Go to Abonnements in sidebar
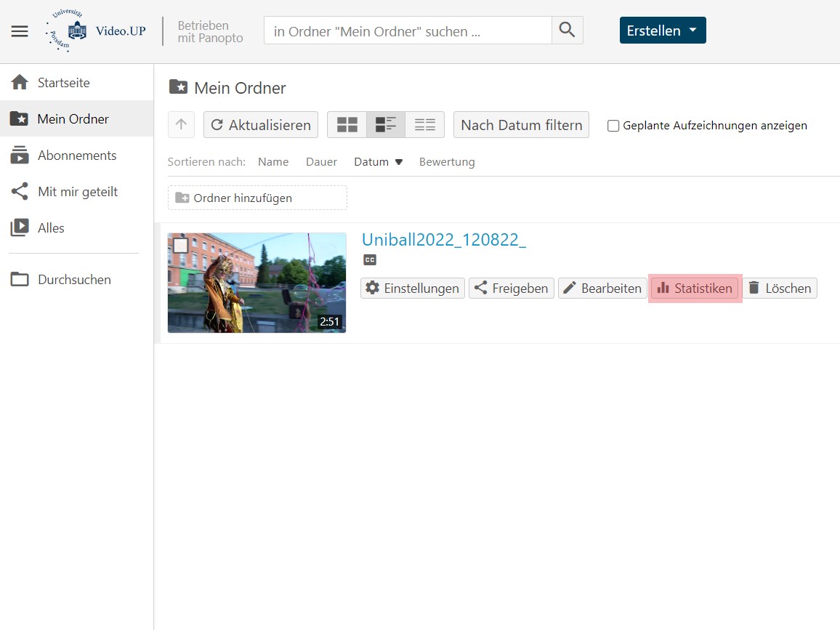 pos(76,156)
